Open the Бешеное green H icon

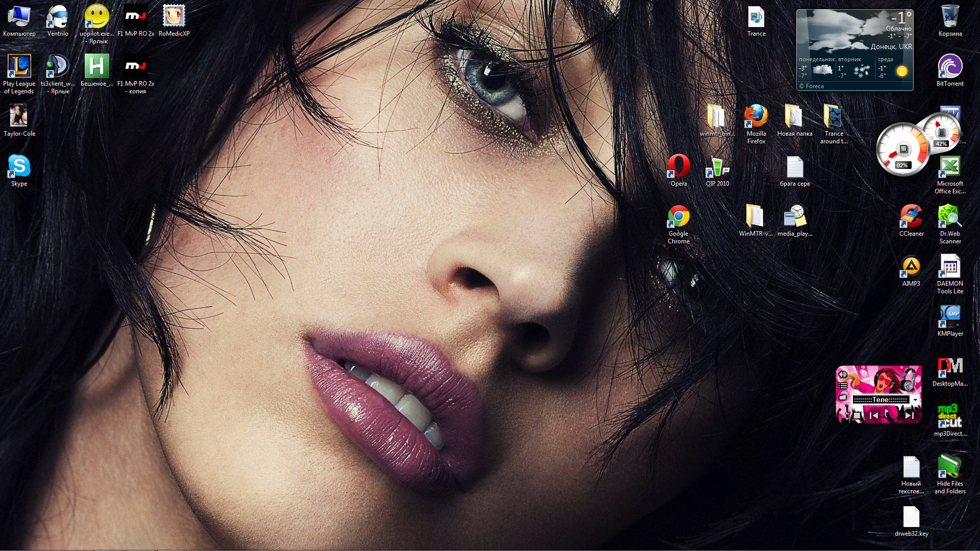pos(96,71)
